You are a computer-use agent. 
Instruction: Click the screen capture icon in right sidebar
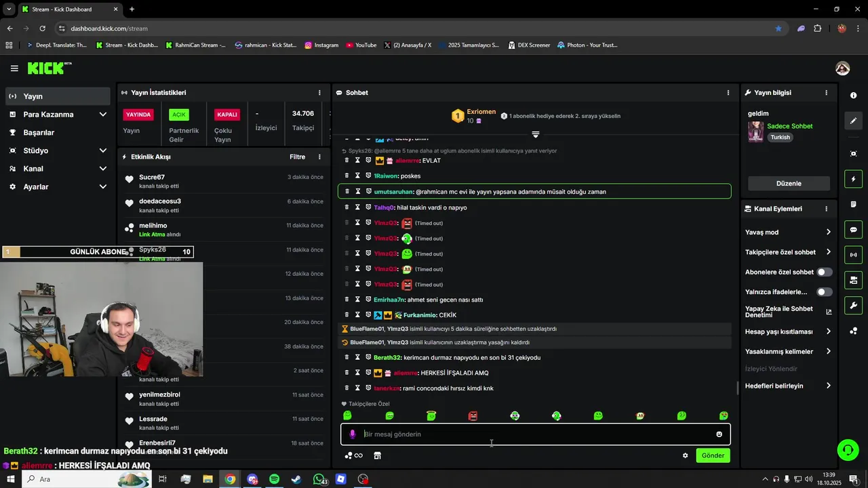tap(854, 154)
